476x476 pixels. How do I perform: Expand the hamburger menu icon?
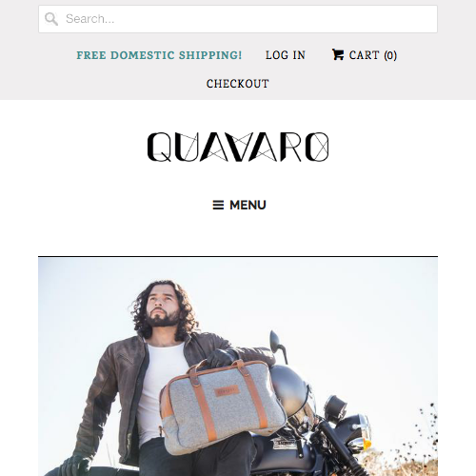pos(218,205)
